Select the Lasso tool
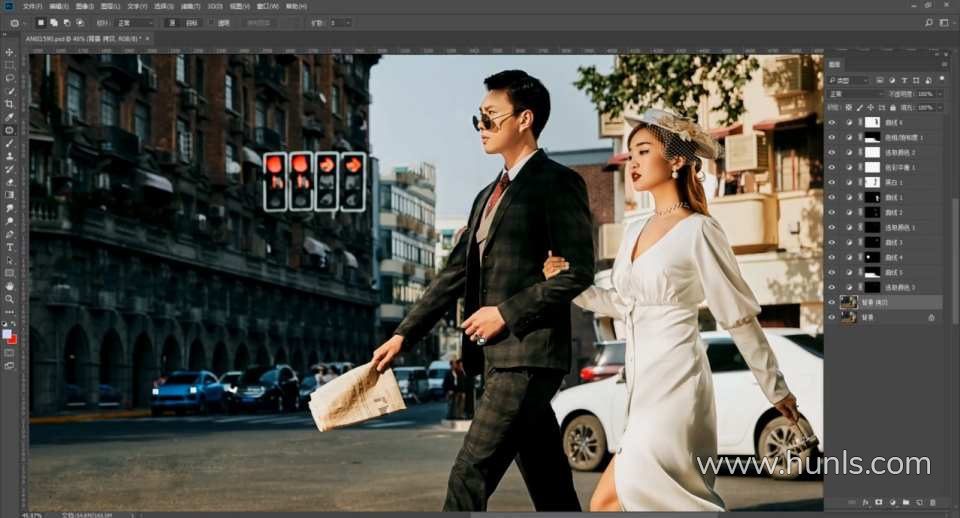 (x=9, y=78)
